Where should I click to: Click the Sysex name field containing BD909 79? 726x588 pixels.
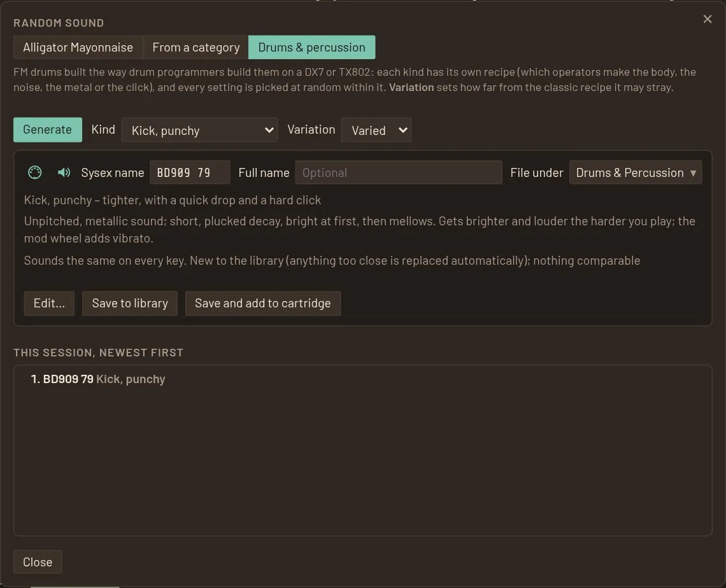[x=190, y=172]
